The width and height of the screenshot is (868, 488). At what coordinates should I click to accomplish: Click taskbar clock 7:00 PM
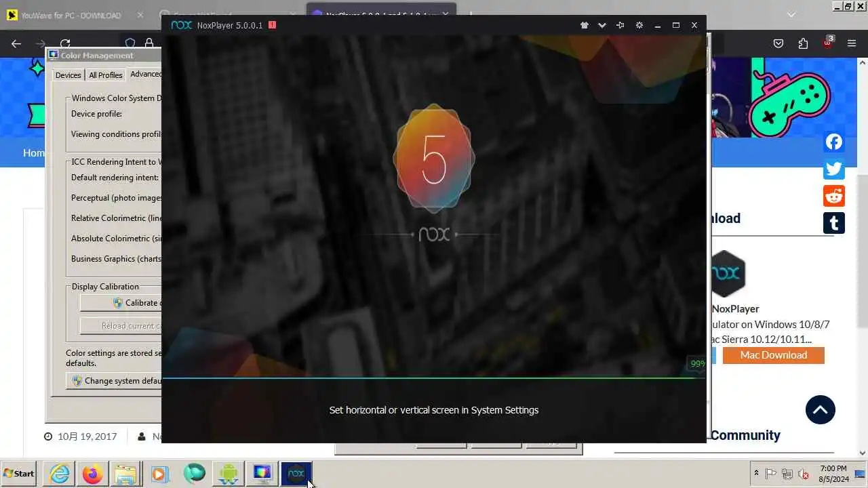click(833, 468)
